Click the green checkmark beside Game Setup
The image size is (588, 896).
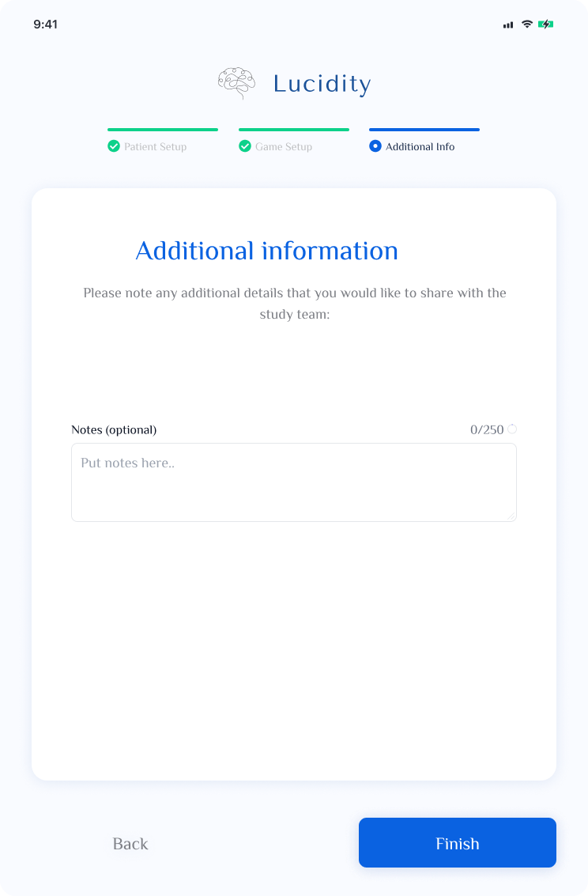click(245, 146)
